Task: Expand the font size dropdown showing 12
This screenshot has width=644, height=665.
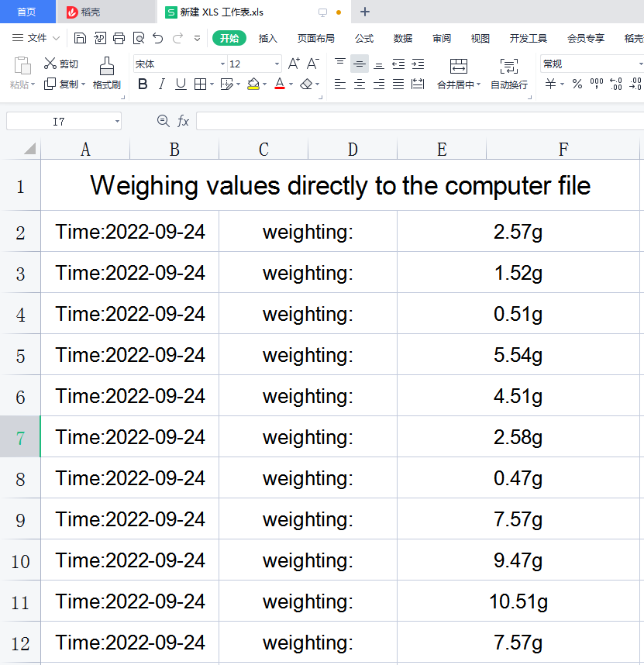Action: tap(277, 64)
